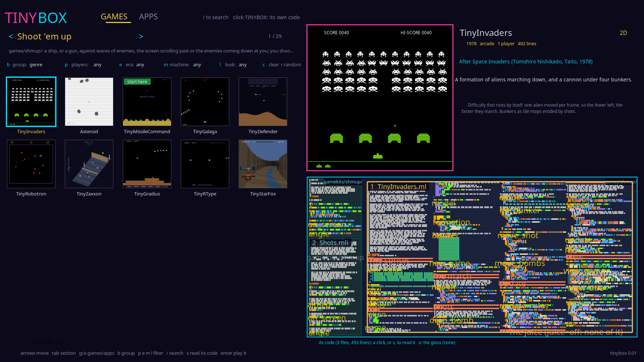
Task: Select the TinyGalaga thumbnail
Action: pos(205,102)
